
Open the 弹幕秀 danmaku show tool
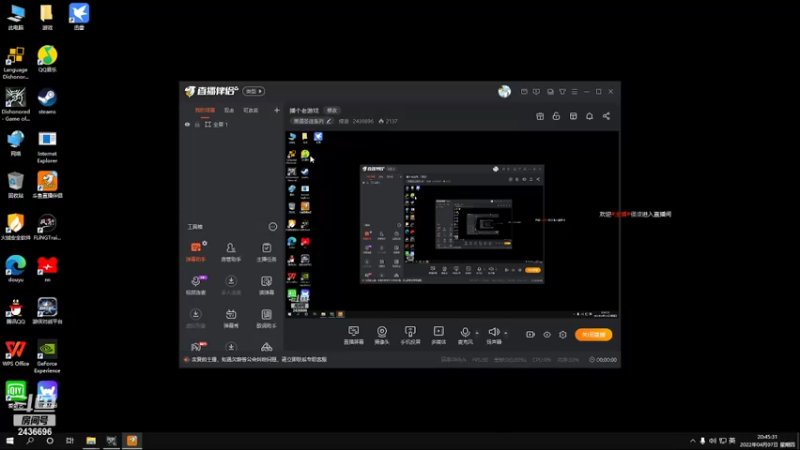coord(231,318)
